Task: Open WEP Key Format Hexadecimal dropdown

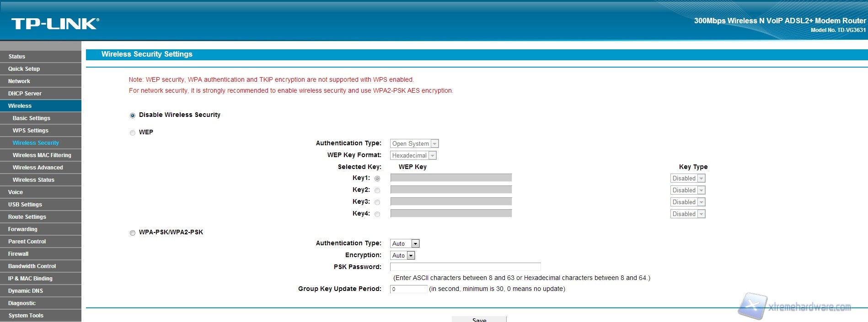Action: [413, 156]
